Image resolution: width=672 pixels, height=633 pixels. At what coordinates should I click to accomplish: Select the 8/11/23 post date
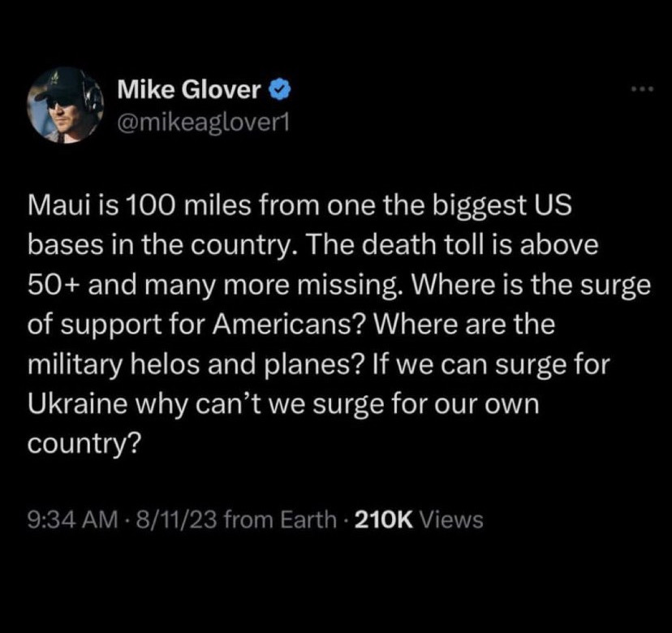[176, 519]
